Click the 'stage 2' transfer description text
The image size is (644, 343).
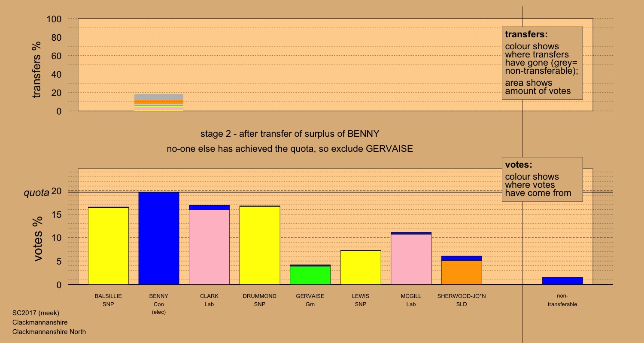290,133
